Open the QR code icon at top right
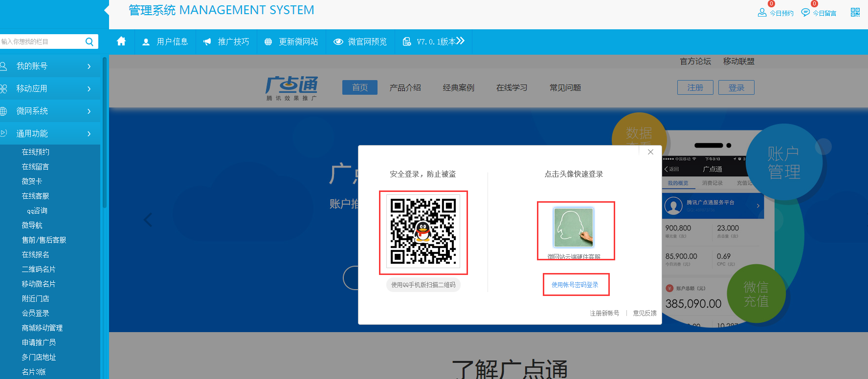 [x=855, y=12]
